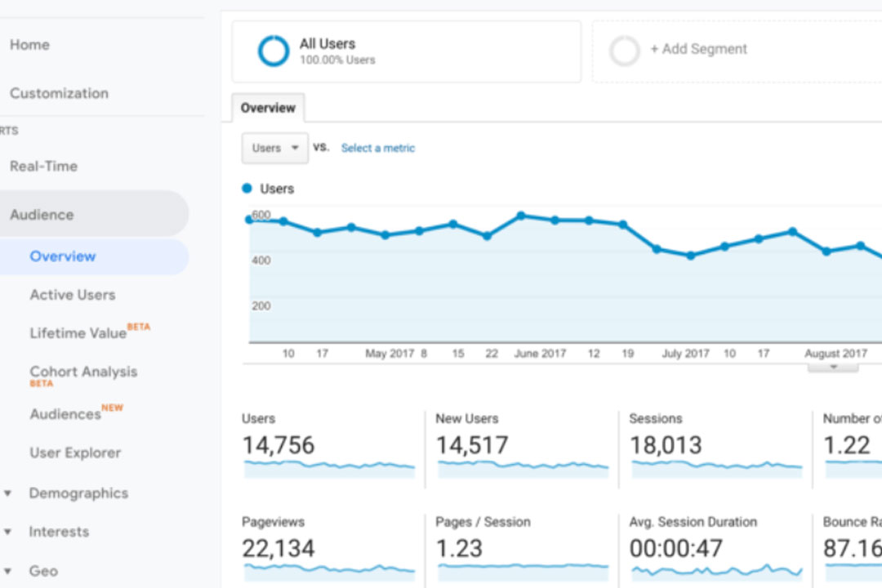Screen dimensions: 882x588
Task: Open Home in the sidebar
Action: [29, 45]
